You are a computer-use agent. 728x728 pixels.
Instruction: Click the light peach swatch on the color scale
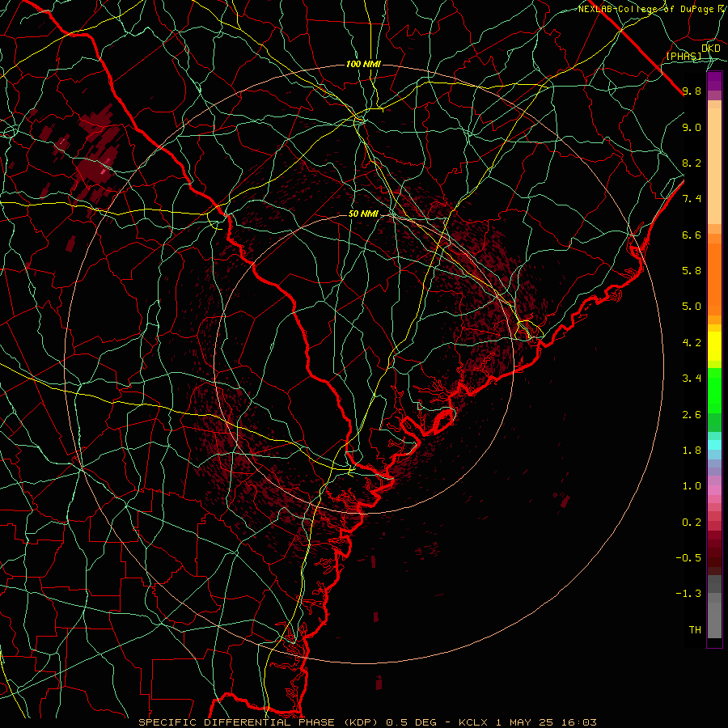click(714, 166)
